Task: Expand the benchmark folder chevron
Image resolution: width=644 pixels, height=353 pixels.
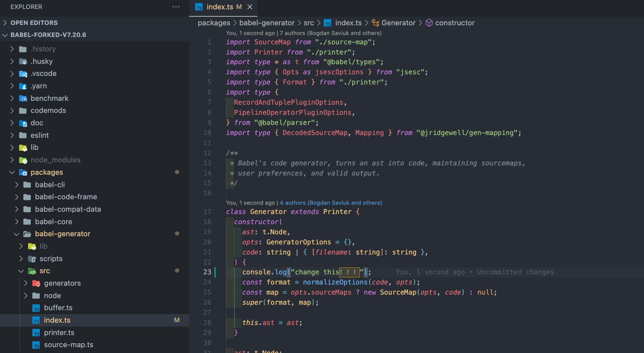Action: pyautogui.click(x=12, y=98)
